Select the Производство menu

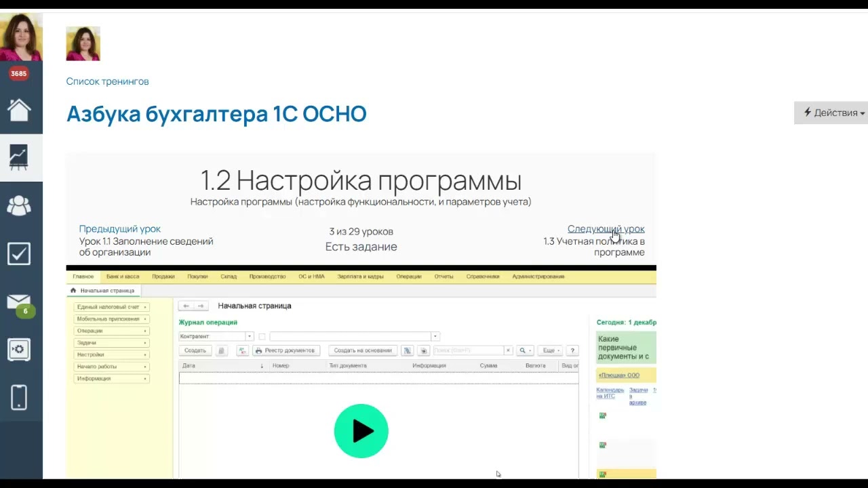pyautogui.click(x=269, y=277)
